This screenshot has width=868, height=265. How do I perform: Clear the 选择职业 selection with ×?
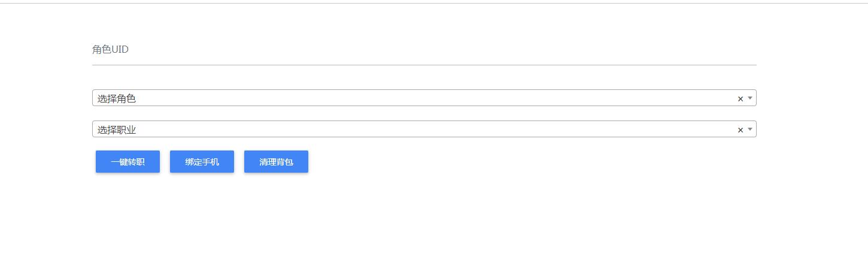740,130
